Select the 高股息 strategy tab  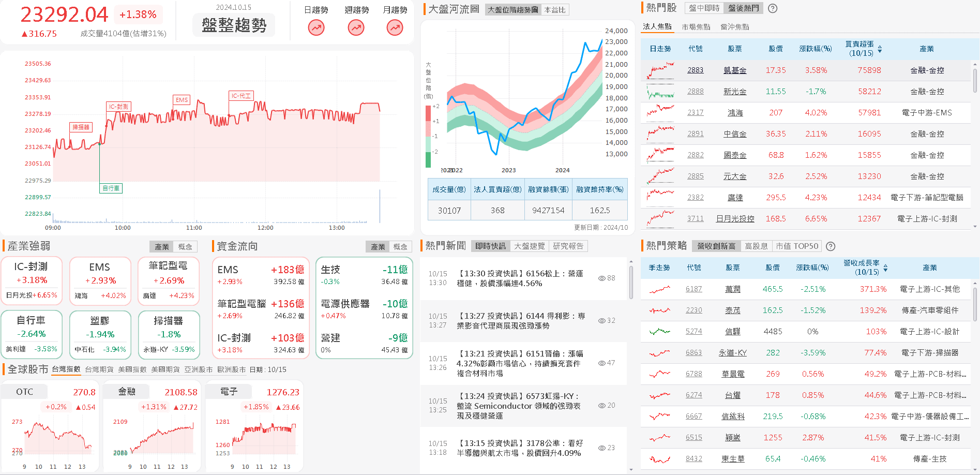[757, 246]
